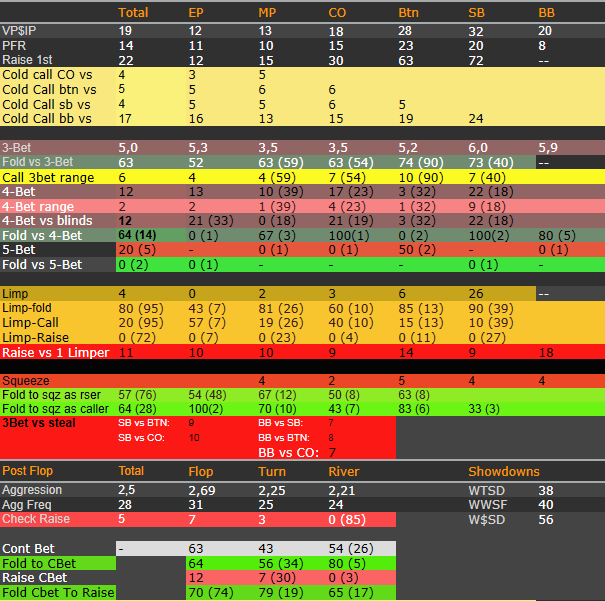Click the 5-Bet row label
This screenshot has width=605, height=601.
pos(19,250)
